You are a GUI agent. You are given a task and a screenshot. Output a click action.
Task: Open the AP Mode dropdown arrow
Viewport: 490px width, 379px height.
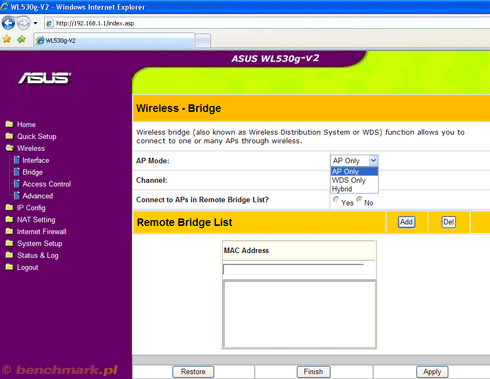(373, 161)
